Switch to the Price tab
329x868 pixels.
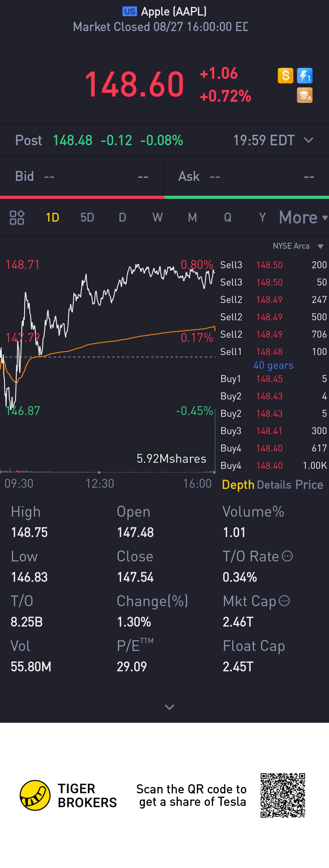point(309,485)
